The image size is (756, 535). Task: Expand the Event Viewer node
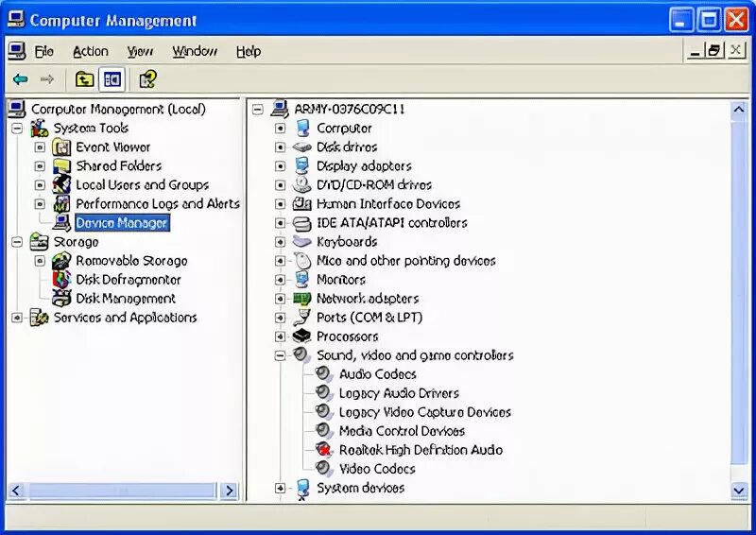pyautogui.click(x=40, y=147)
